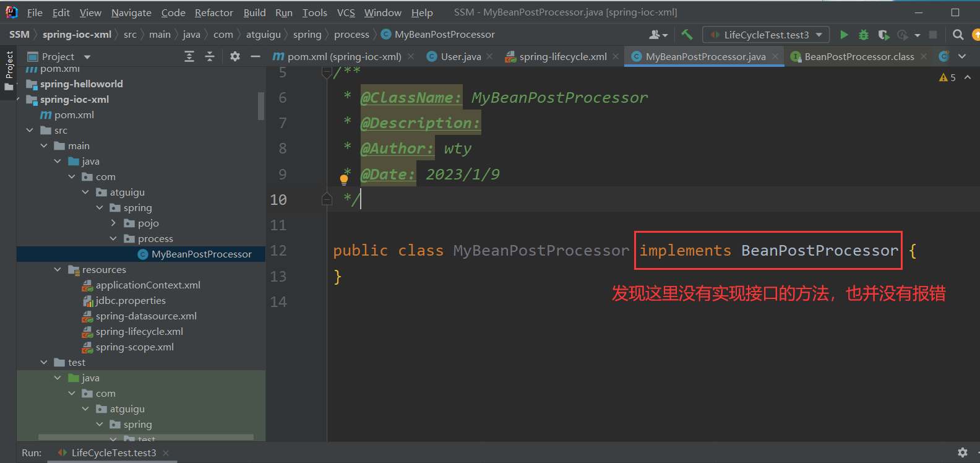This screenshot has width=980, height=463.
Task: Collapse the atguigu package under main
Action: coord(85,192)
